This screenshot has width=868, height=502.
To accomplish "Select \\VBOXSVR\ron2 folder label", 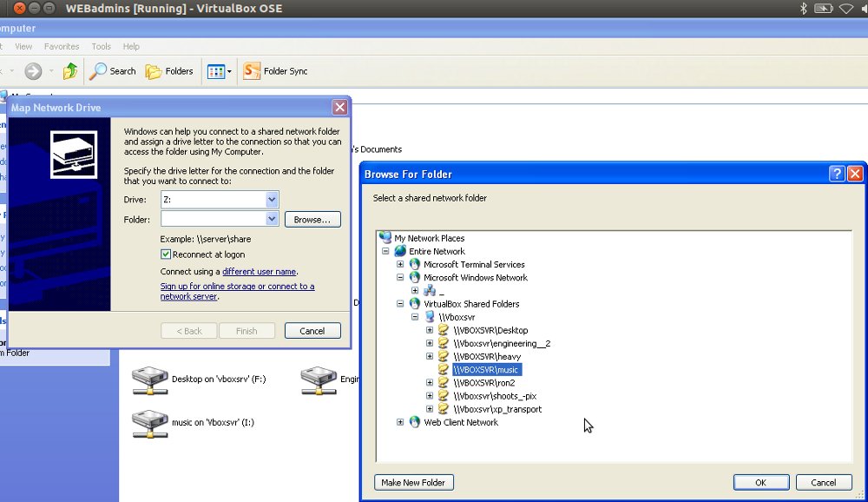I will click(x=483, y=383).
